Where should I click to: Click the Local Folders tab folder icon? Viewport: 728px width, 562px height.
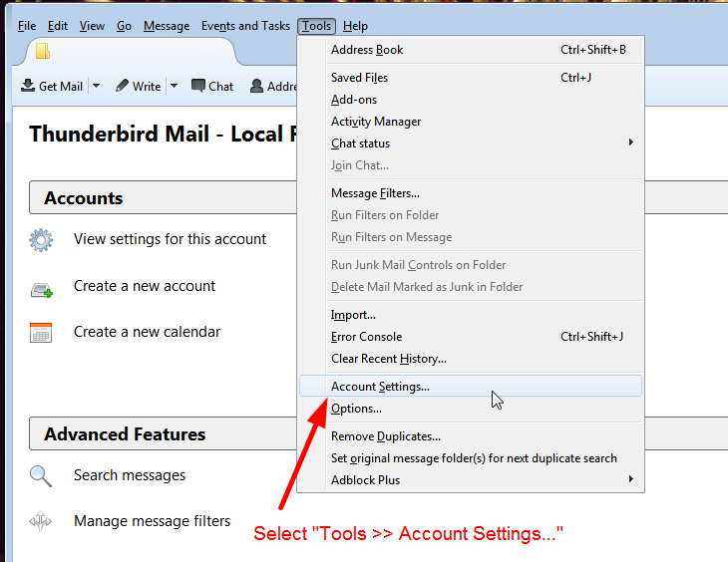click(x=43, y=51)
